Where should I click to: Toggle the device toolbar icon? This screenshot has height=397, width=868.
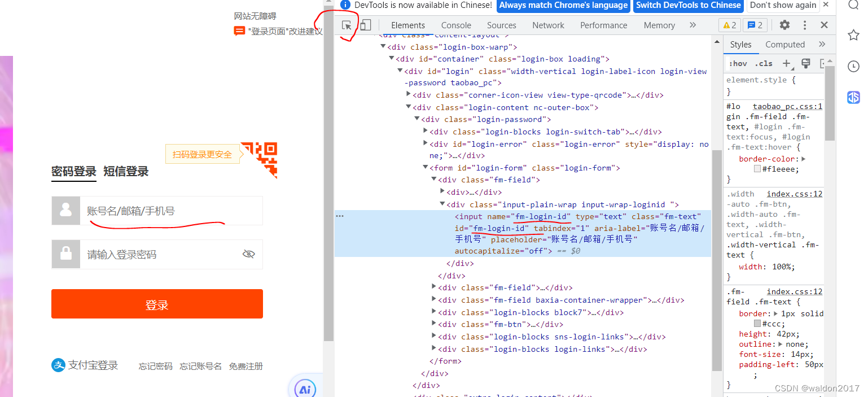click(x=366, y=25)
